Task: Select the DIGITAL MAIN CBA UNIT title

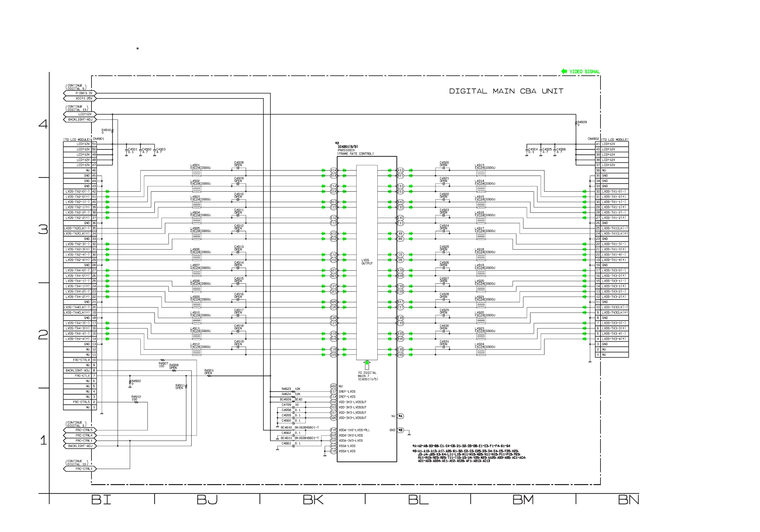Action: (506, 91)
